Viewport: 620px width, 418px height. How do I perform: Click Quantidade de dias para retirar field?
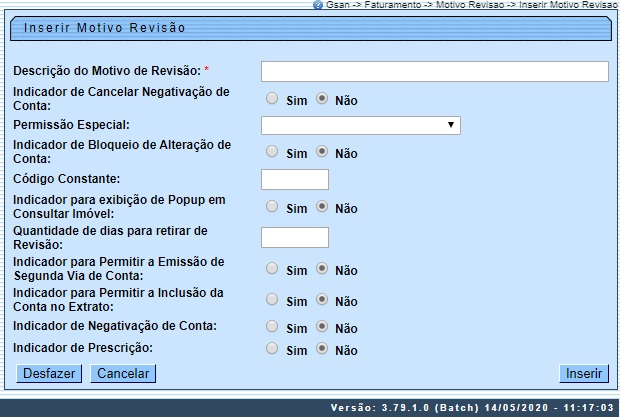(x=295, y=237)
